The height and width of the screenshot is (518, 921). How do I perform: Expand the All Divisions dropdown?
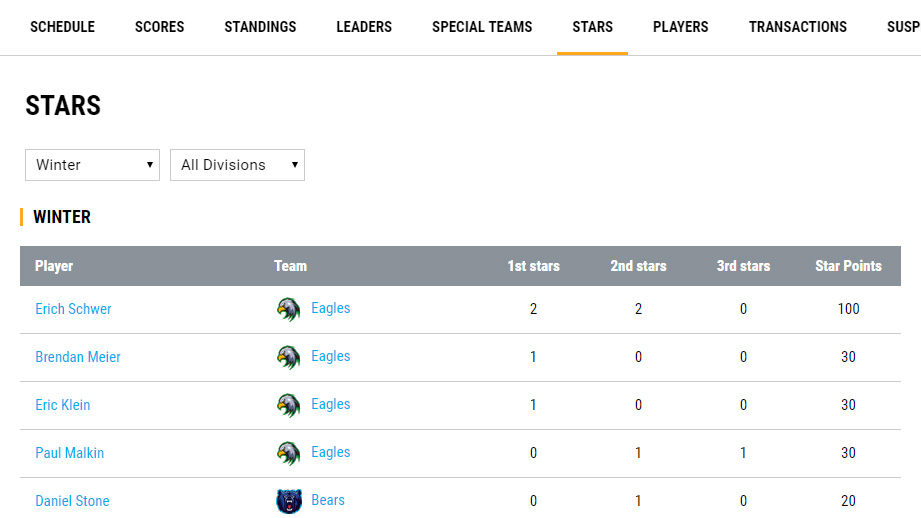click(x=237, y=165)
